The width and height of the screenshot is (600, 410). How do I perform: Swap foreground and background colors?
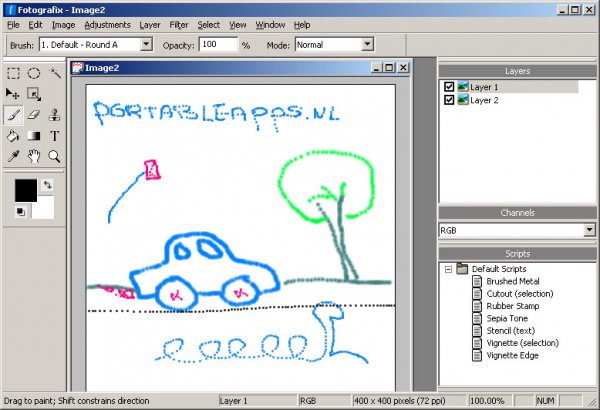[x=47, y=185]
